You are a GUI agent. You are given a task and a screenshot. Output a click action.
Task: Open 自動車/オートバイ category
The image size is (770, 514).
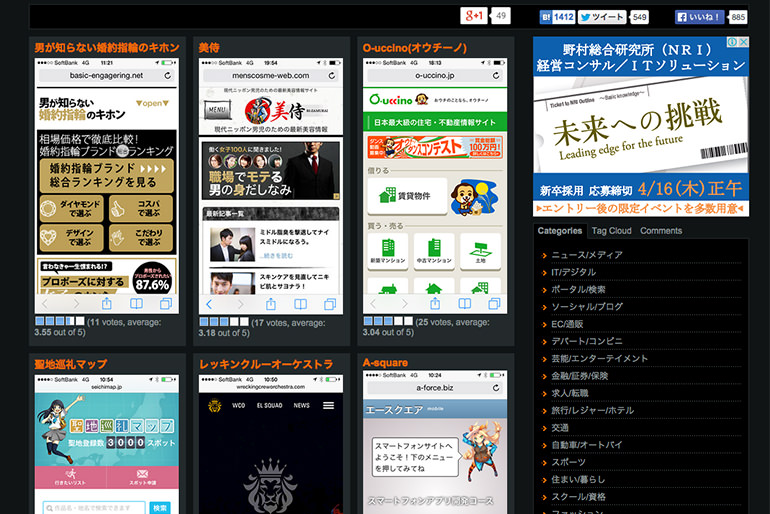point(587,445)
